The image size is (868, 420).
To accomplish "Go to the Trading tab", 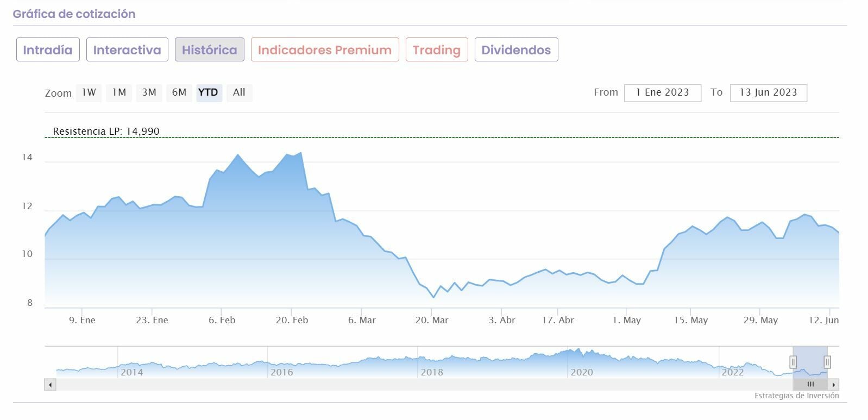I will click(437, 50).
